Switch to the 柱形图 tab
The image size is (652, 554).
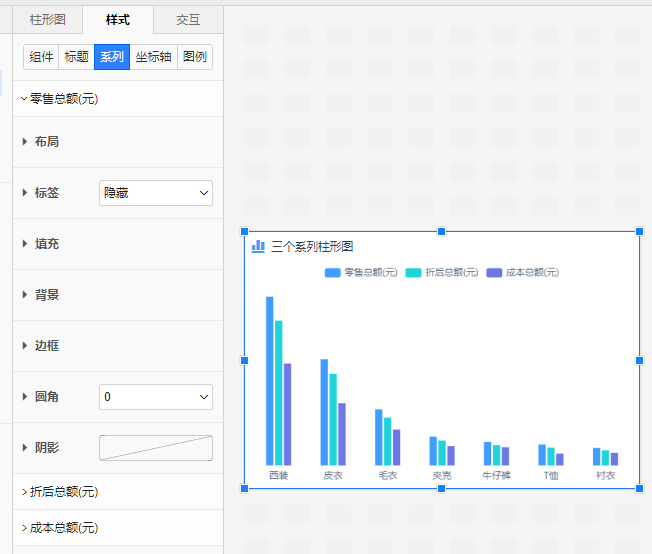click(x=47, y=20)
